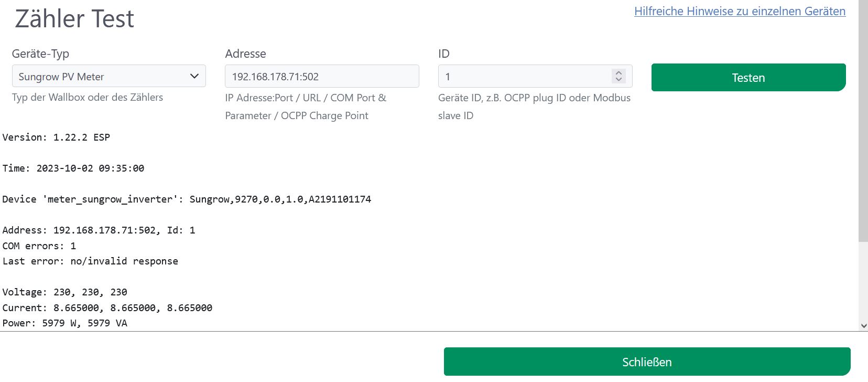The width and height of the screenshot is (868, 382).
Task: Click the Geräte-Typ field label
Action: pos(40,54)
